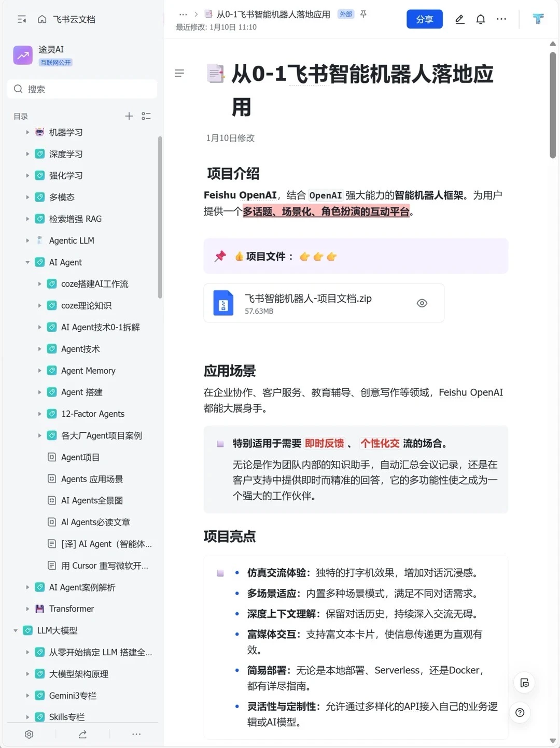Click sidebar share arrow icon
Viewport: 560px width, 748px height.
click(82, 734)
